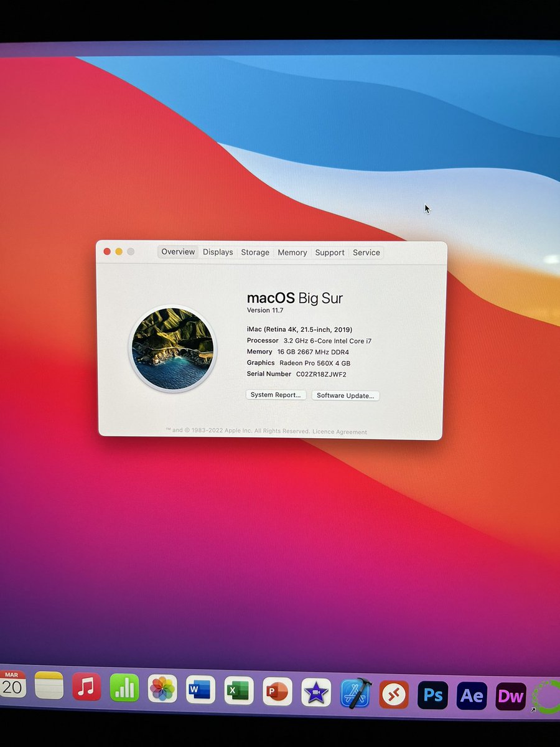Viewport: 560px width, 747px height.
Task: Open Numbers app in Dock
Action: click(124, 688)
